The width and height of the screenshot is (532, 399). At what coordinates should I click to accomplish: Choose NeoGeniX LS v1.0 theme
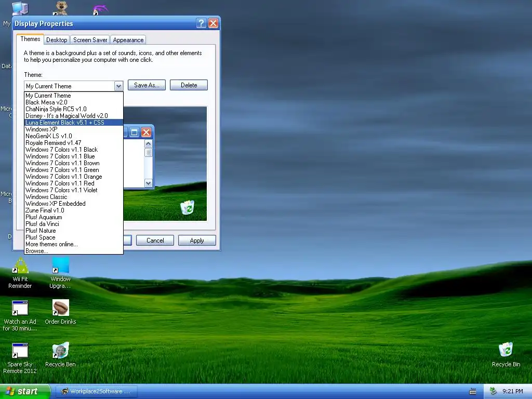click(x=74, y=136)
